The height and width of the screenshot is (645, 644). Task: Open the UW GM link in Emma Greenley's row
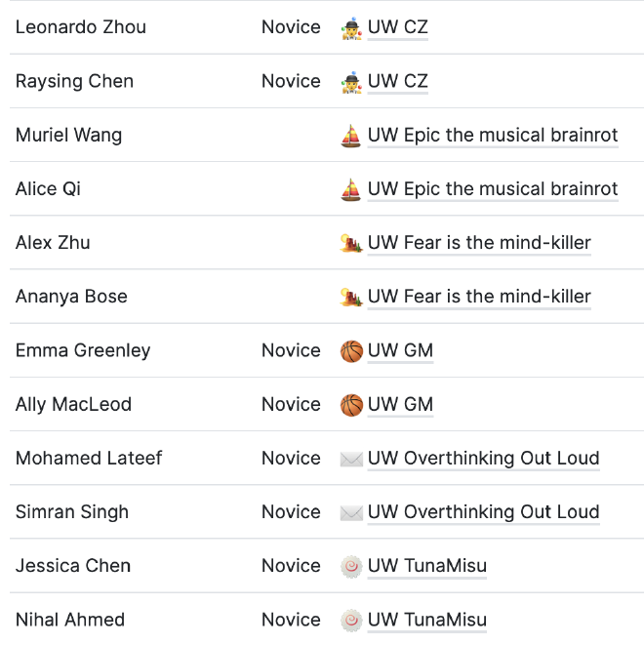point(400,350)
